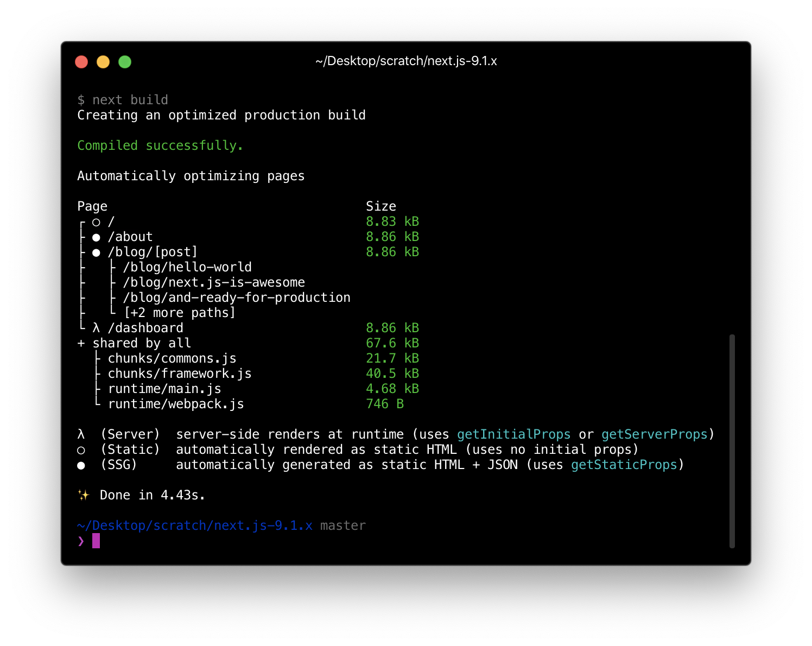This screenshot has height=646, width=812.
Task: Click the blue prompt path ~/Desktop/scratch/next.js-9.1.x
Action: [195, 525]
